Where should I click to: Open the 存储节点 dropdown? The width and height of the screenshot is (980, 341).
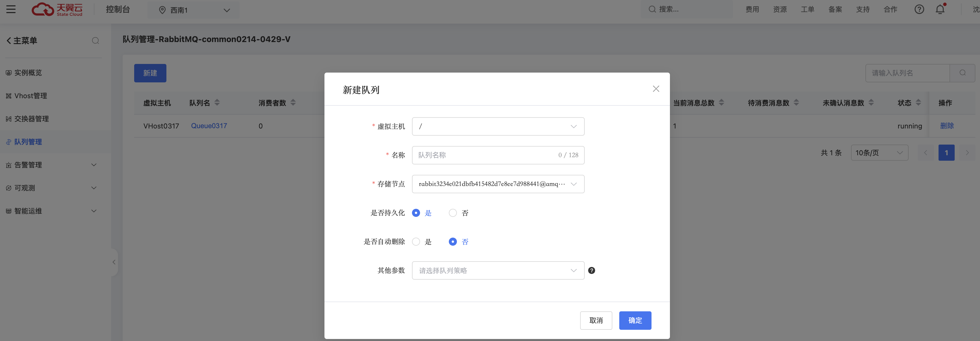[497, 184]
